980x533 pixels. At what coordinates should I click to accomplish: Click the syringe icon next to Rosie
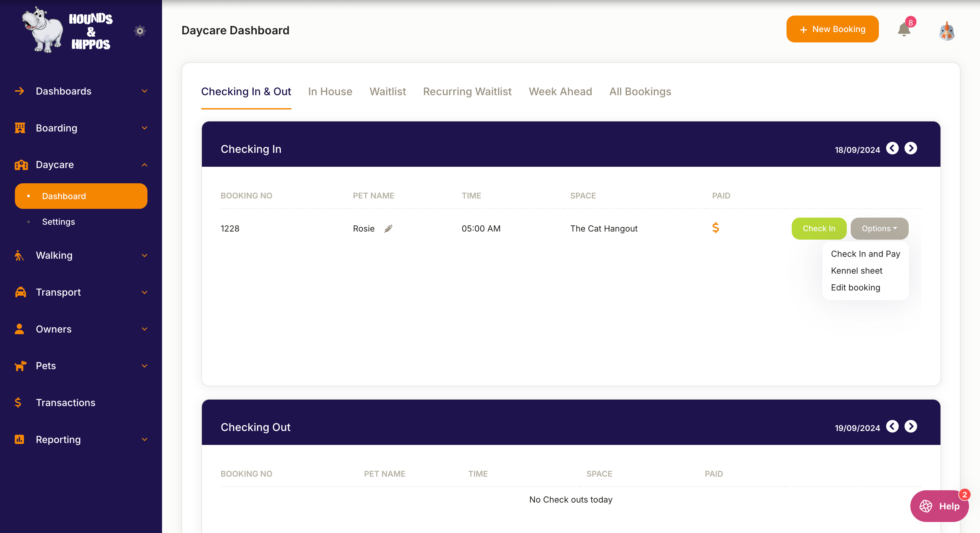pos(388,229)
